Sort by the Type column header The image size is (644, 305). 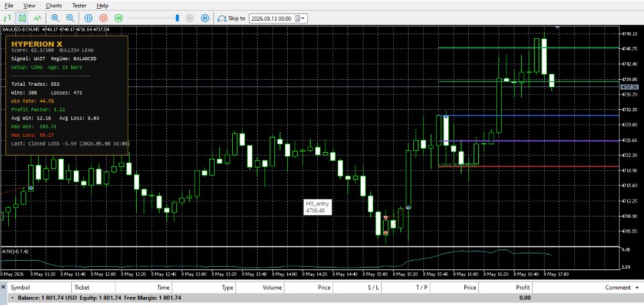click(x=204, y=288)
